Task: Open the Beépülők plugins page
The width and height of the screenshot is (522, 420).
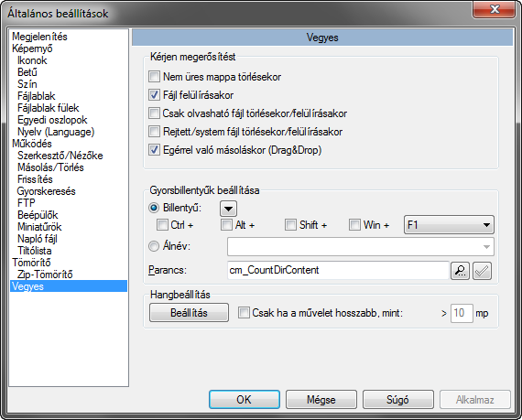Action: click(38, 215)
